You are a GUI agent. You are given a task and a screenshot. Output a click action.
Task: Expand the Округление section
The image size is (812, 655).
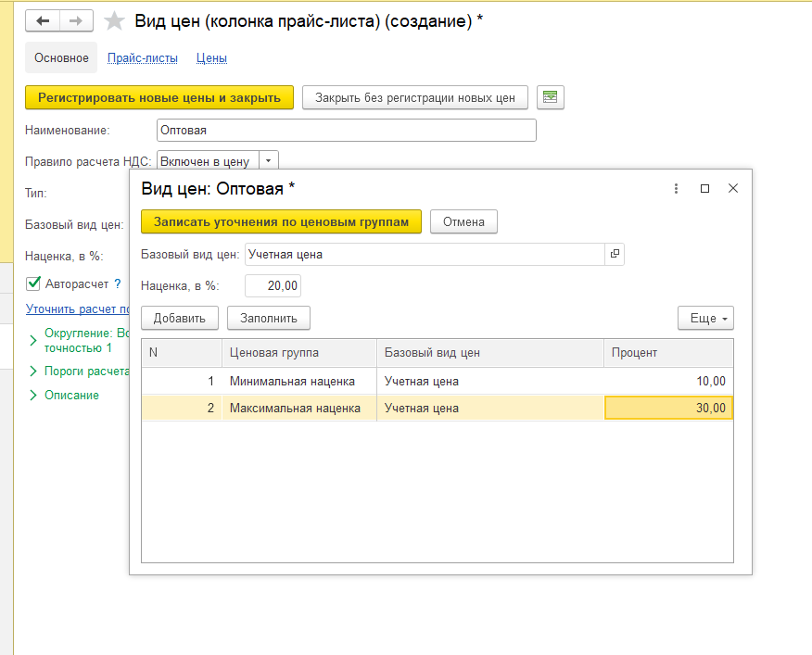tap(33, 340)
